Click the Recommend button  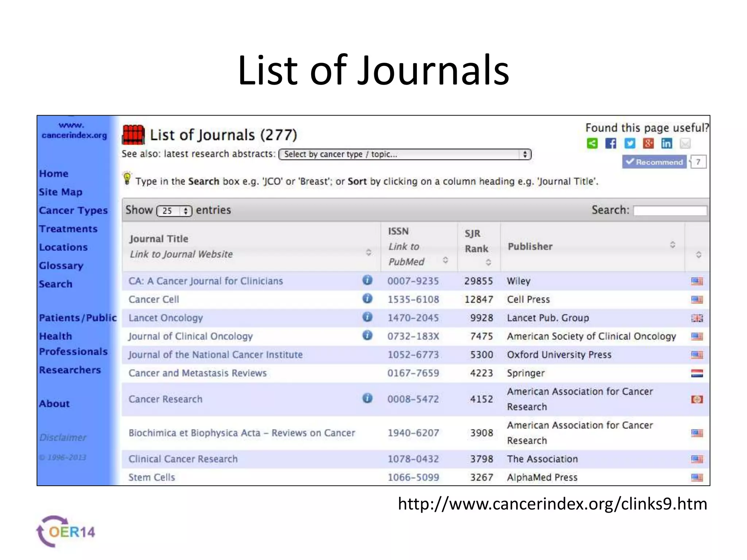tap(654, 162)
